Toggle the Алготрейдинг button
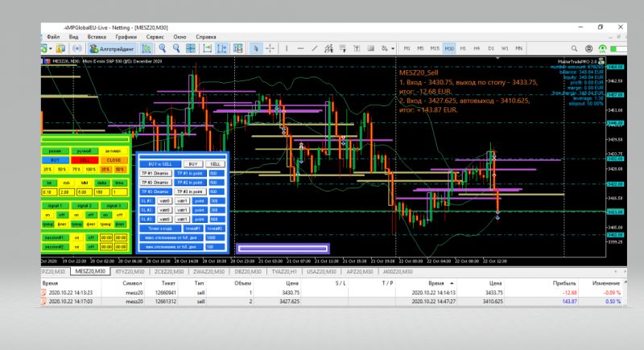The width and height of the screenshot is (644, 350). click(x=112, y=49)
